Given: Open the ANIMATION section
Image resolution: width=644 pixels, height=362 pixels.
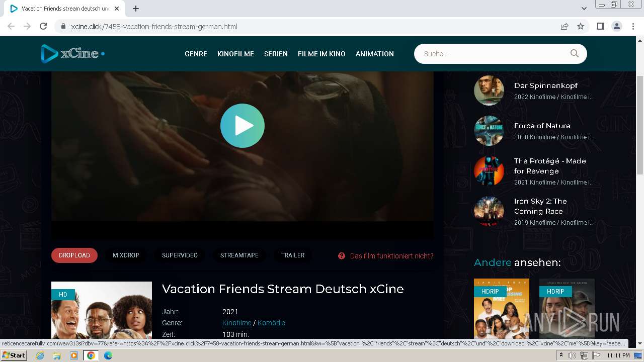Looking at the screenshot, I should [x=375, y=54].
